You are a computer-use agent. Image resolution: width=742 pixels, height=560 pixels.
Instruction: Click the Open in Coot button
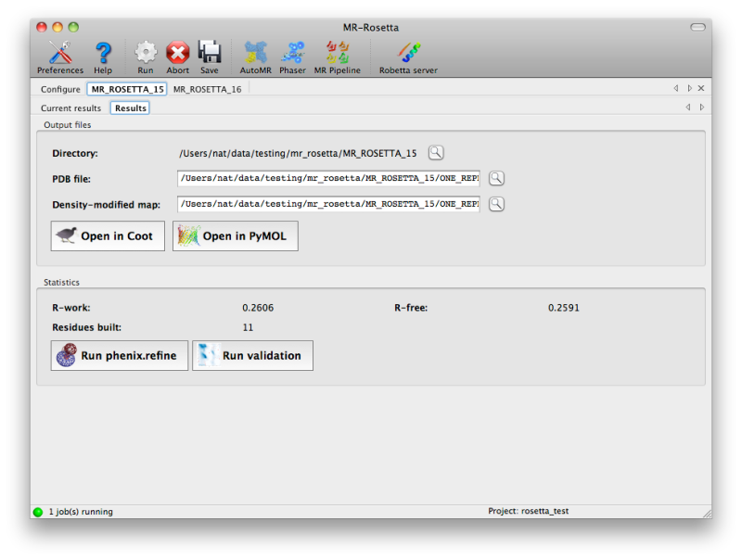coord(108,236)
